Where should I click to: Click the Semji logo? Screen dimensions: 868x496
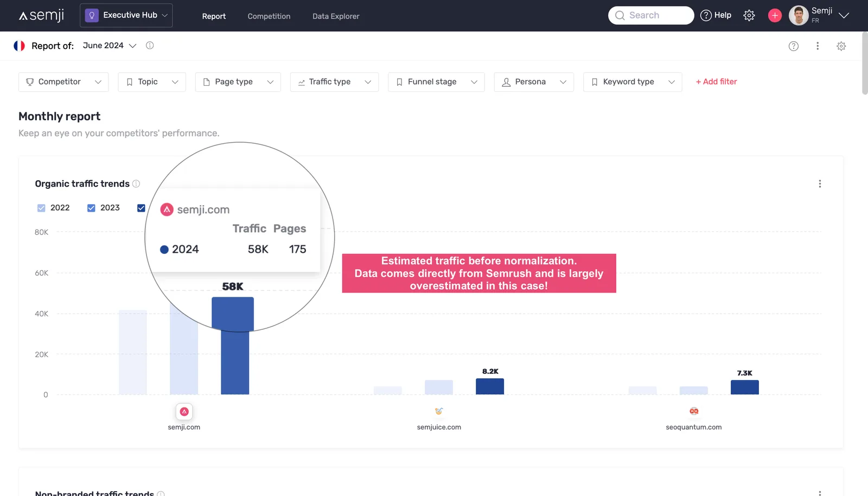click(41, 15)
